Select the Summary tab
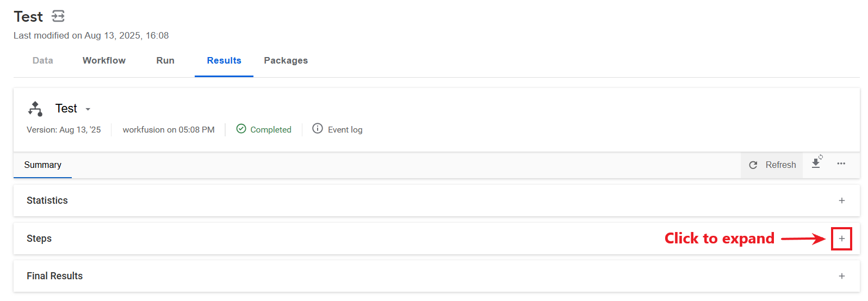The width and height of the screenshot is (868, 301). (x=43, y=165)
